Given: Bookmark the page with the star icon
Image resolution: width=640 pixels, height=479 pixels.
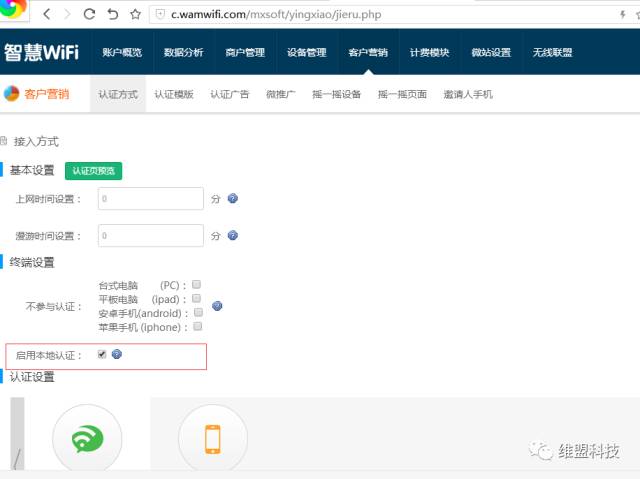Looking at the screenshot, I should (x=135, y=14).
